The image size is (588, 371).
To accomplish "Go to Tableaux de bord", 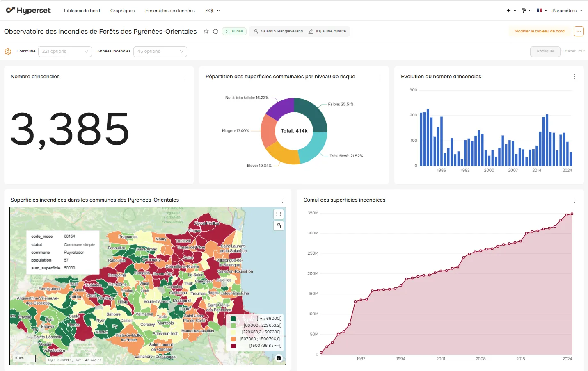I will 82,11.
